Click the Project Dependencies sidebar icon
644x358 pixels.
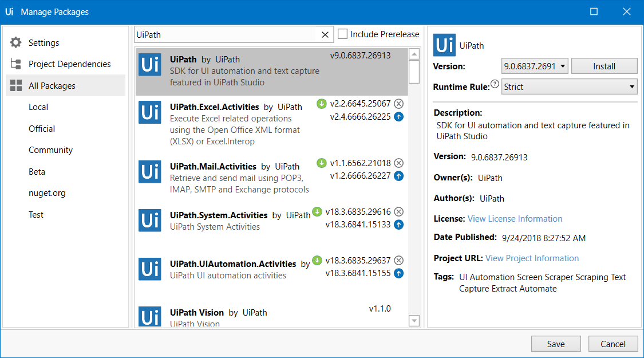coord(14,64)
